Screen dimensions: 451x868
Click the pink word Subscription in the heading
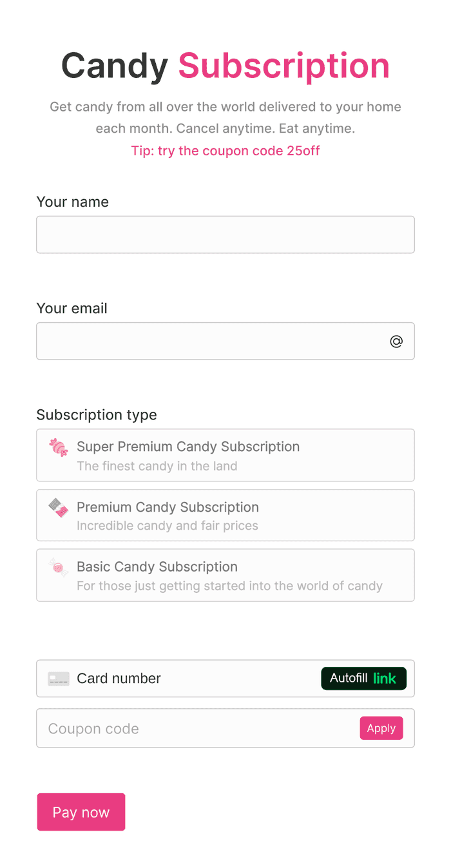[x=283, y=65]
